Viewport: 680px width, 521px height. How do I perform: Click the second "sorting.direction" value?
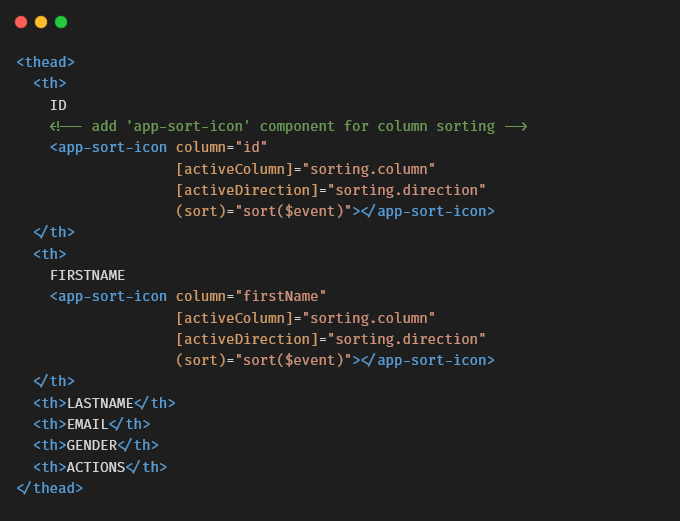(406, 339)
